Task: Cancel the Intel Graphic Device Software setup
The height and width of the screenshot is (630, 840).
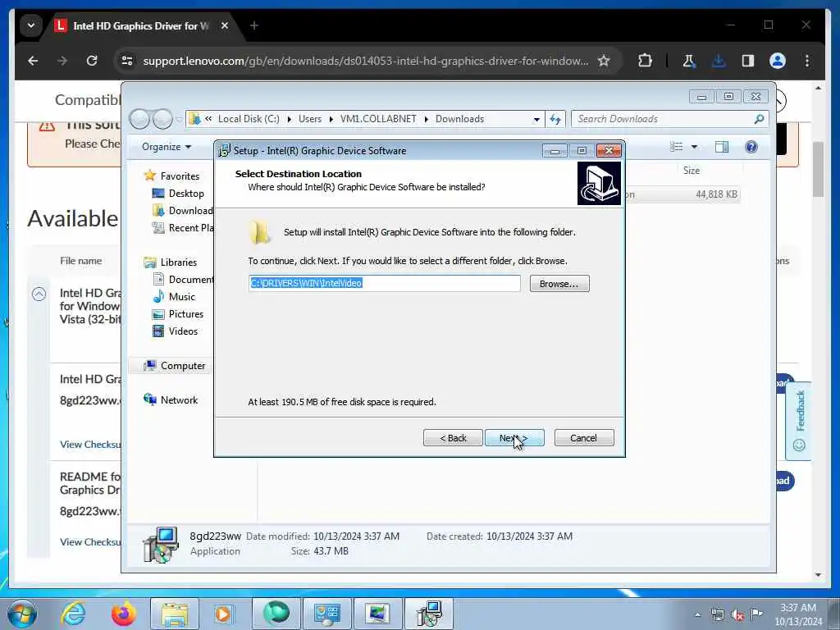Action: point(584,438)
